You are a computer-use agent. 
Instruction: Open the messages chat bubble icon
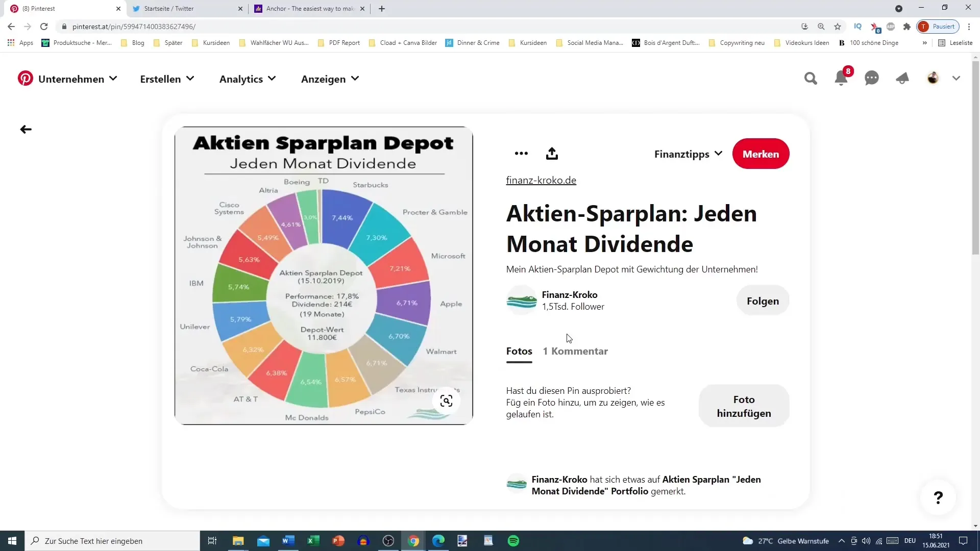pyautogui.click(x=872, y=79)
